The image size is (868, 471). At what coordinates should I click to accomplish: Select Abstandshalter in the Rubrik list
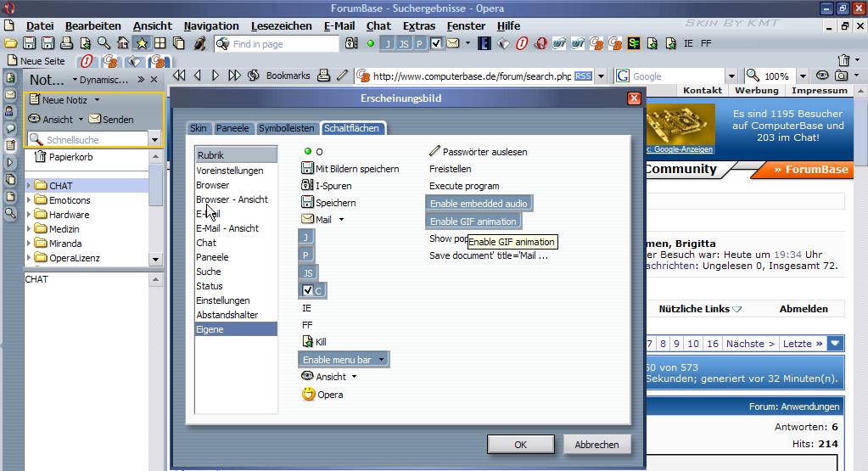pyautogui.click(x=236, y=314)
